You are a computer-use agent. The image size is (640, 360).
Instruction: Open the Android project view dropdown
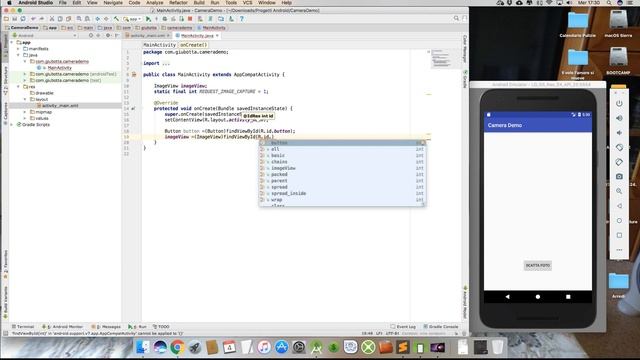45,36
